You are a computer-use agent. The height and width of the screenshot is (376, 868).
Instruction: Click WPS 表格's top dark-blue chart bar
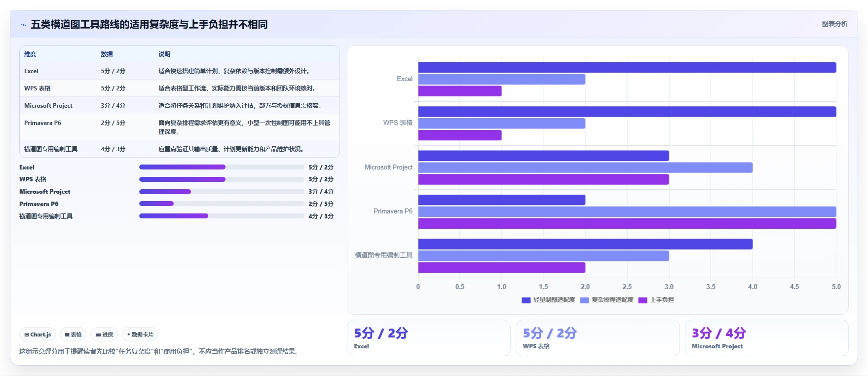[x=627, y=112]
